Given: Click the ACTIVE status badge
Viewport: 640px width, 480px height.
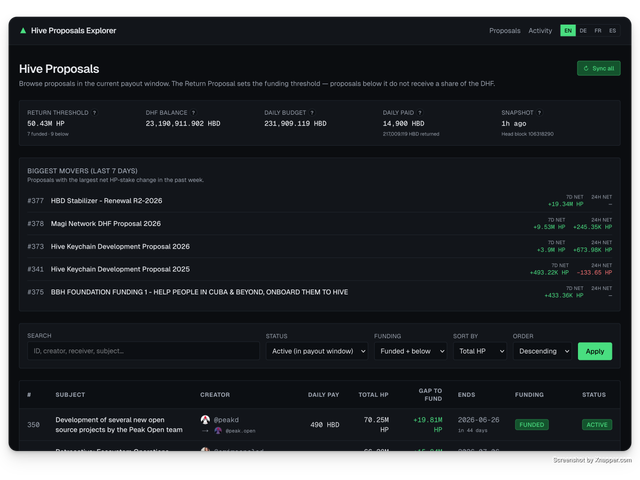Looking at the screenshot, I should pyautogui.click(x=597, y=425).
